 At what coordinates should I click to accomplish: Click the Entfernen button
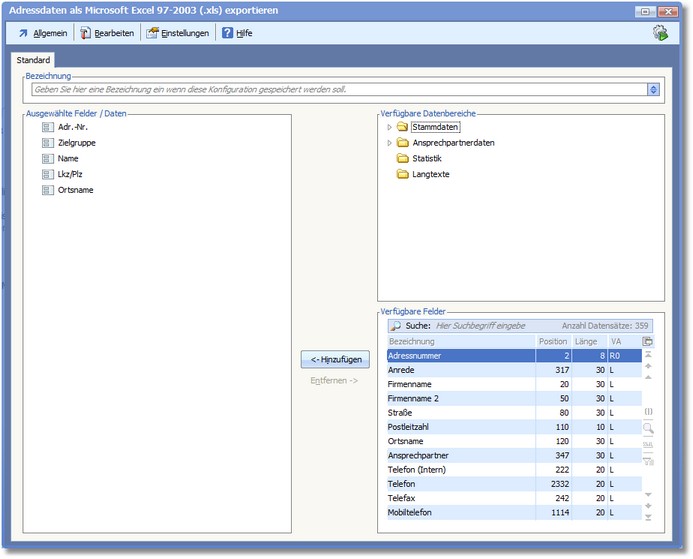pyautogui.click(x=334, y=381)
